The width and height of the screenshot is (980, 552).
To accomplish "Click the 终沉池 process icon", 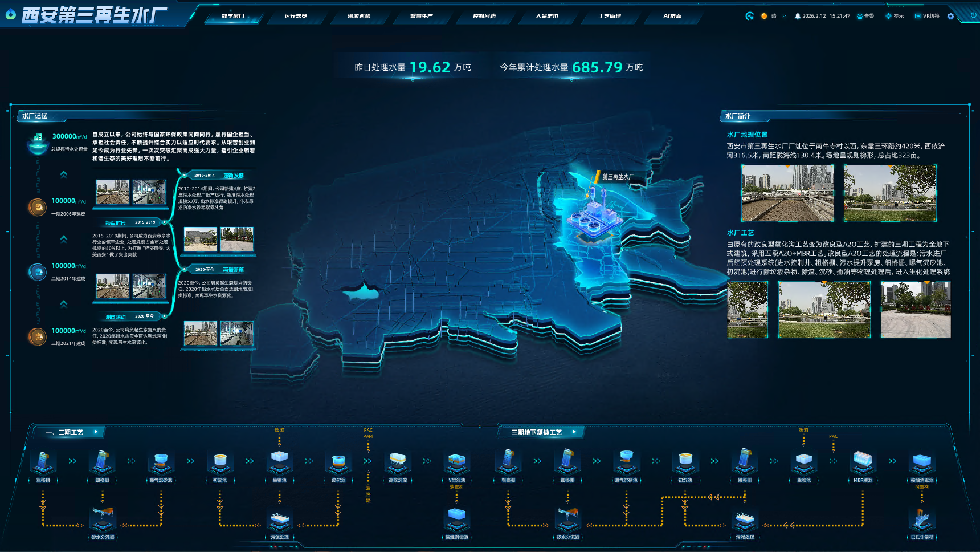I will coord(338,462).
